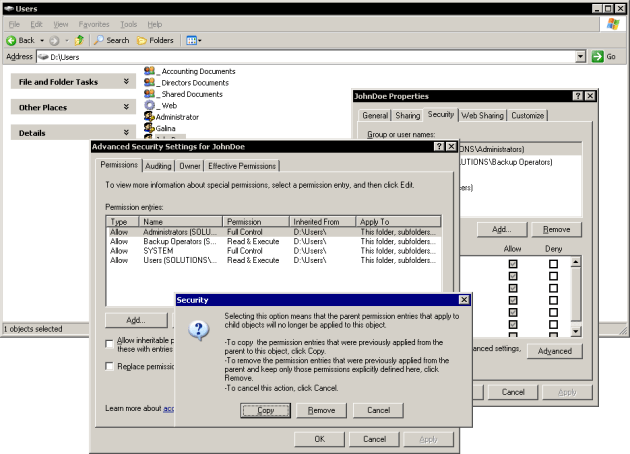Check the top Deny permission checkbox
Viewport: 630px width, 454px height.
[x=553, y=263]
